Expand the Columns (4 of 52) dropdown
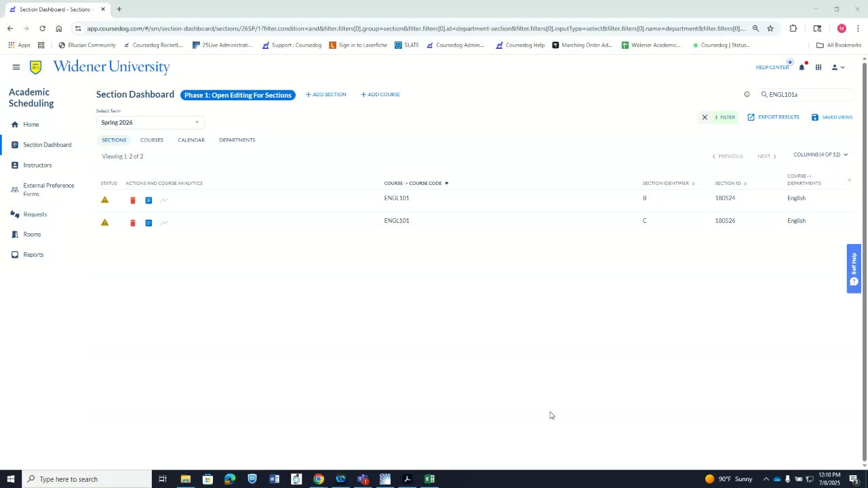 (x=821, y=155)
